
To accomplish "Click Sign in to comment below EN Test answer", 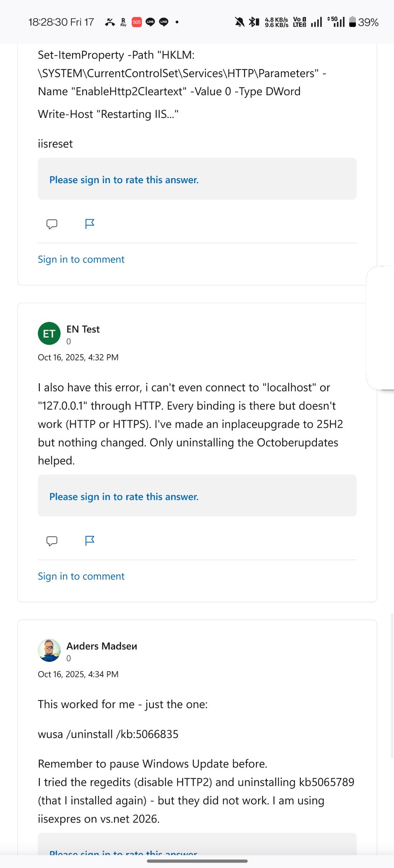I will tap(81, 576).
